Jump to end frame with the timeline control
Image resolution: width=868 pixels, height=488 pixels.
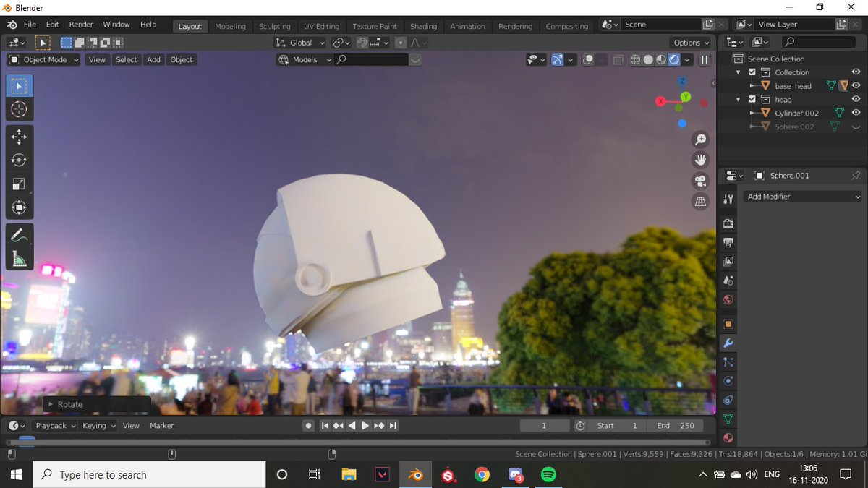coord(391,425)
